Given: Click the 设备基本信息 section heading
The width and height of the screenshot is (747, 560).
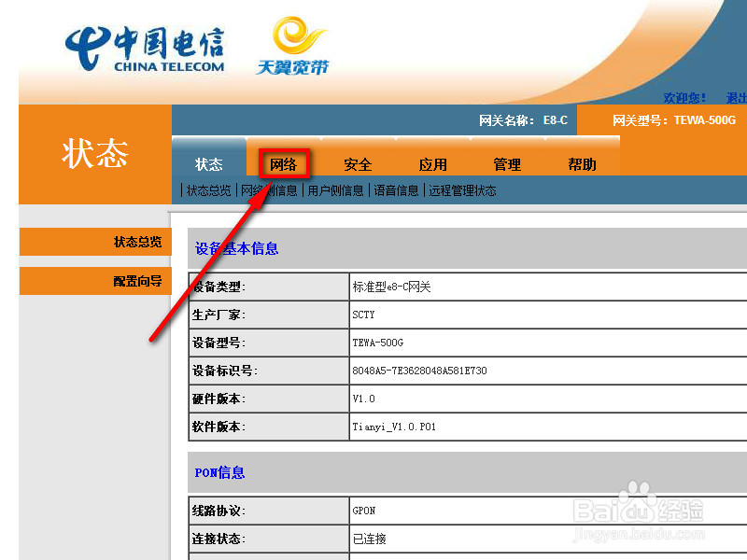Looking at the screenshot, I should point(234,247).
